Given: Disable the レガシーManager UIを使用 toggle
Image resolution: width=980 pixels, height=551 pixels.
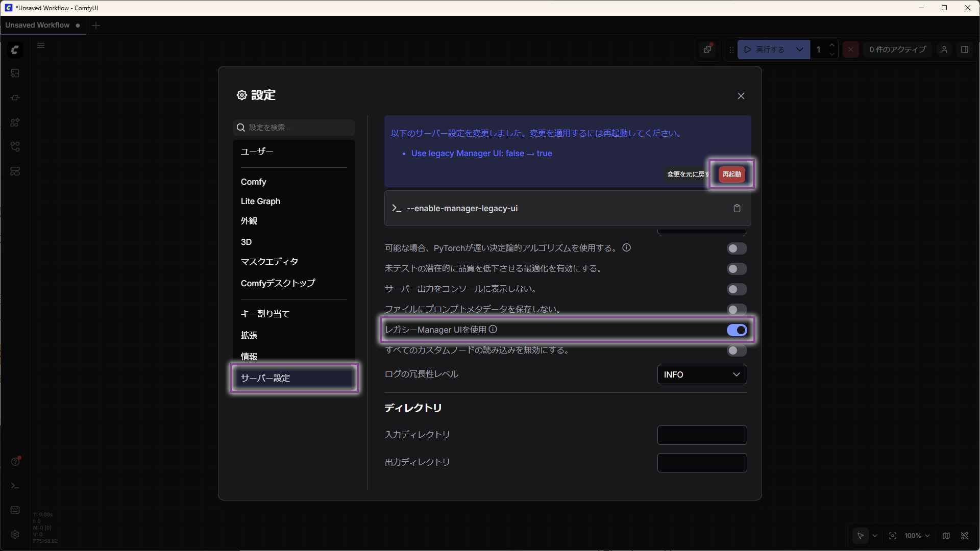Looking at the screenshot, I should point(737,330).
